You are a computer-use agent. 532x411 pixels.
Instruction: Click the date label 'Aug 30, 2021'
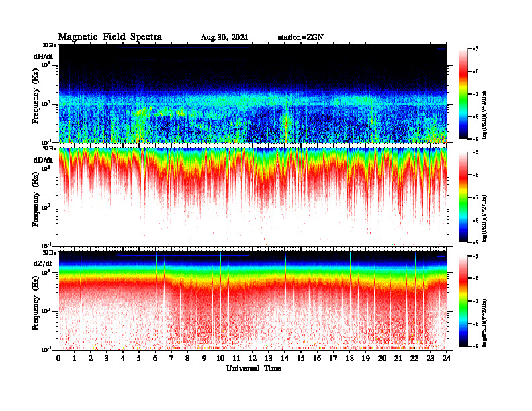point(224,38)
